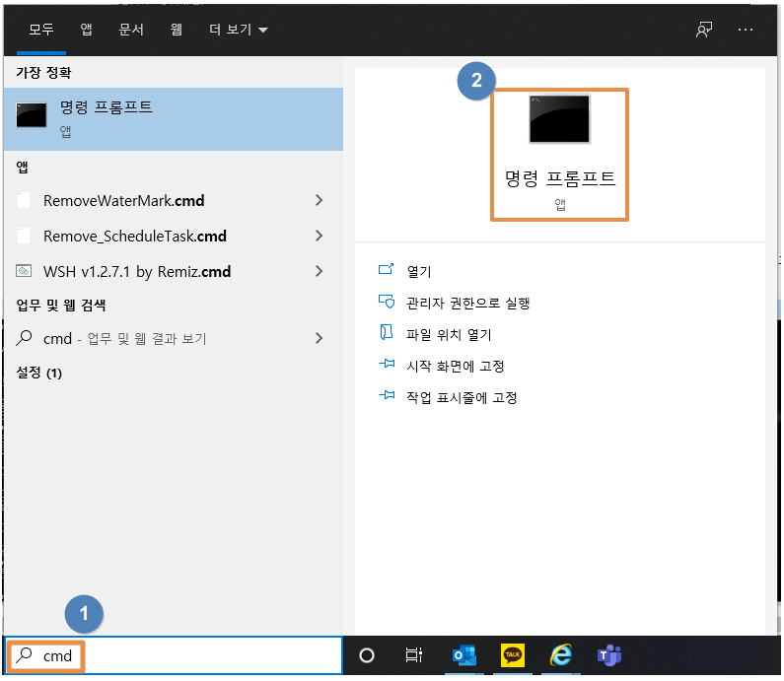The height and width of the screenshot is (681, 784).
Task: Switch to the 앱 tab
Action: point(86,30)
